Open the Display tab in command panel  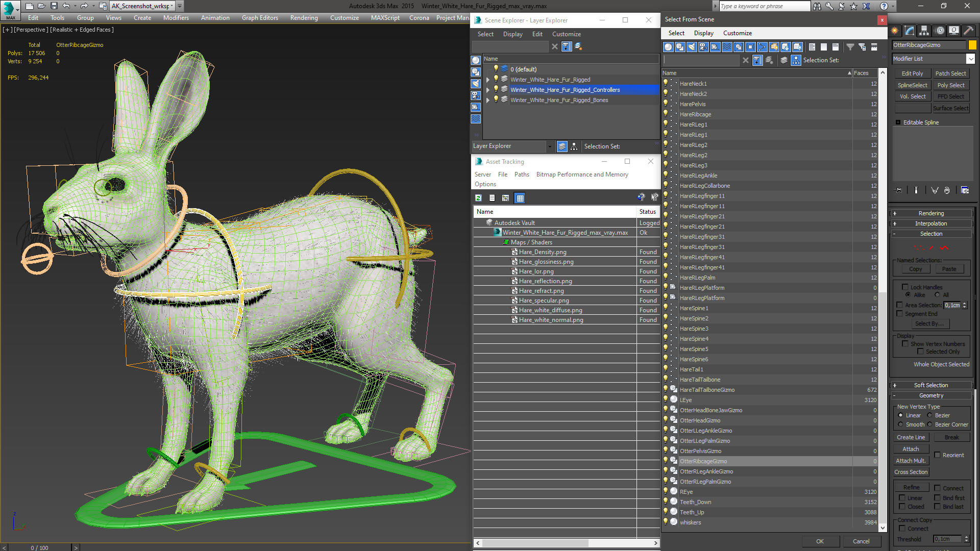[954, 31]
